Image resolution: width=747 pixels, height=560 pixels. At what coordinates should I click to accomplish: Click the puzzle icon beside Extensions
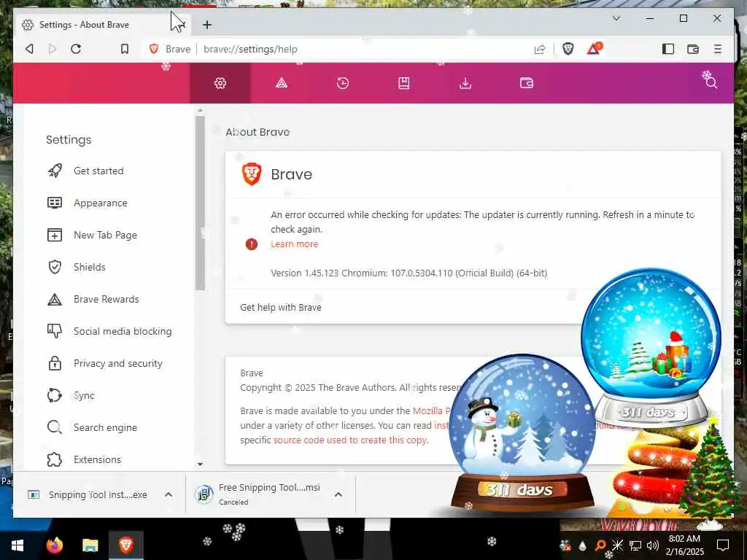pyautogui.click(x=55, y=459)
